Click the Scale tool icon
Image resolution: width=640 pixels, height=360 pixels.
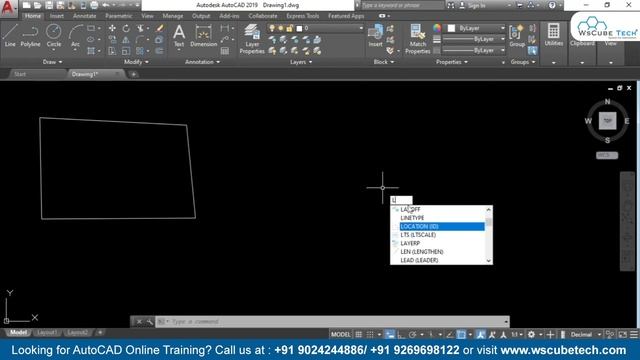(x=126, y=51)
